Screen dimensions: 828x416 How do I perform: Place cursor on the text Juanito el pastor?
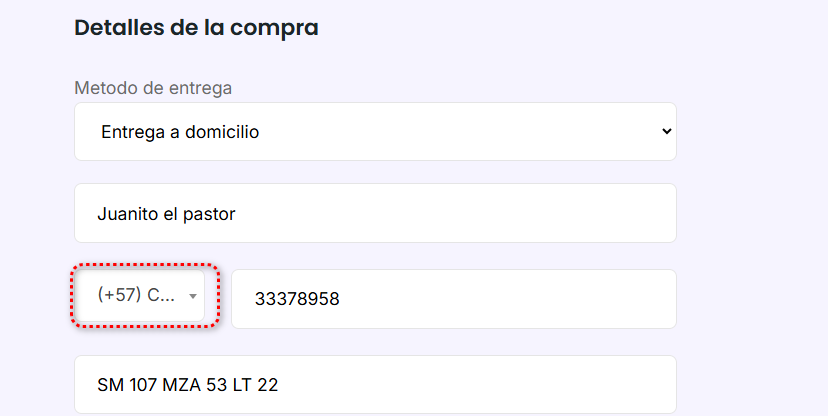coord(166,213)
